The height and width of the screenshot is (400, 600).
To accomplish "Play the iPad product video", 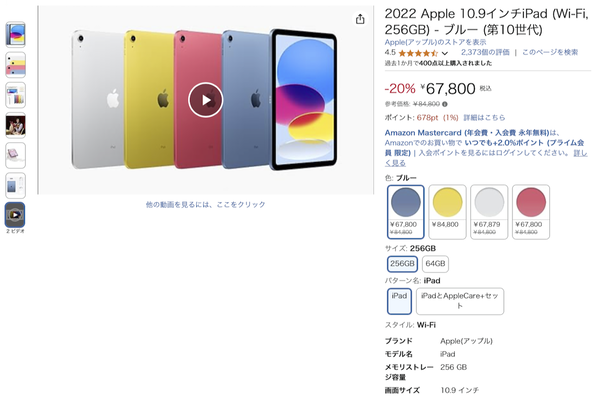I will point(205,100).
